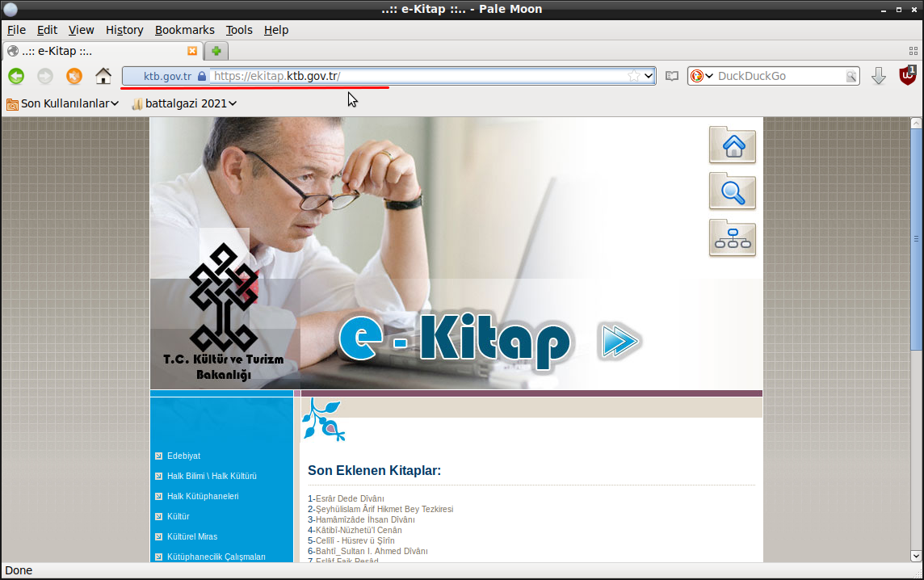This screenshot has width=924, height=580.
Task: Click the Pale Moon window menu icon
Action: pos(10,10)
